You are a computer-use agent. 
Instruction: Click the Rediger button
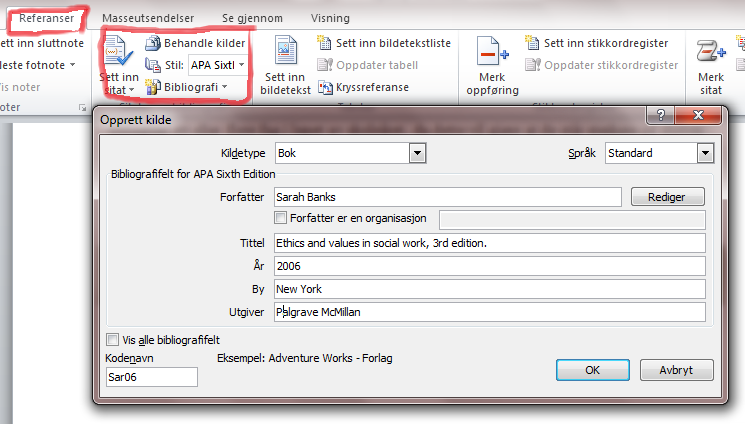667,197
